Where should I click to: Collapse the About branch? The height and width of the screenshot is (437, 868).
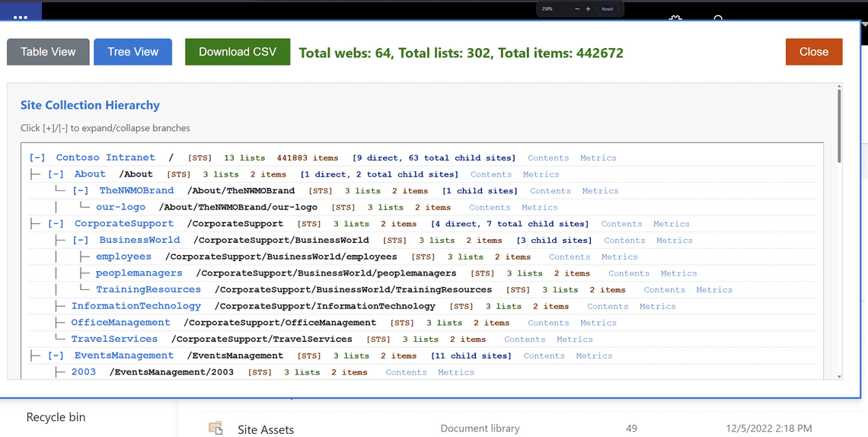[56, 174]
